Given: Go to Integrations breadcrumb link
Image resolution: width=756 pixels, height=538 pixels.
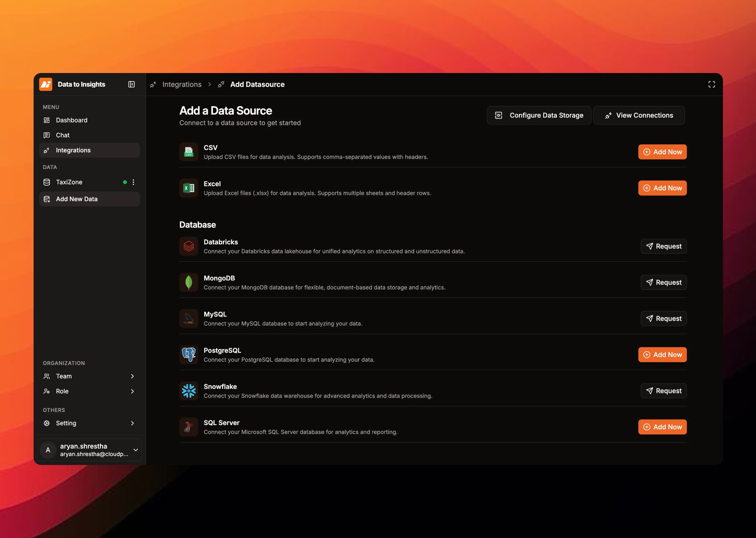Looking at the screenshot, I should [182, 84].
